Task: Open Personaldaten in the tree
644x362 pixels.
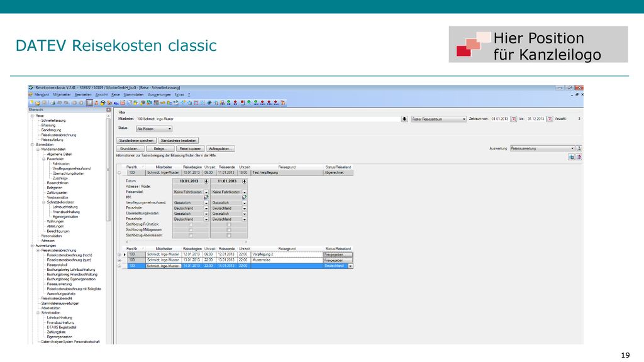Action: point(52,236)
